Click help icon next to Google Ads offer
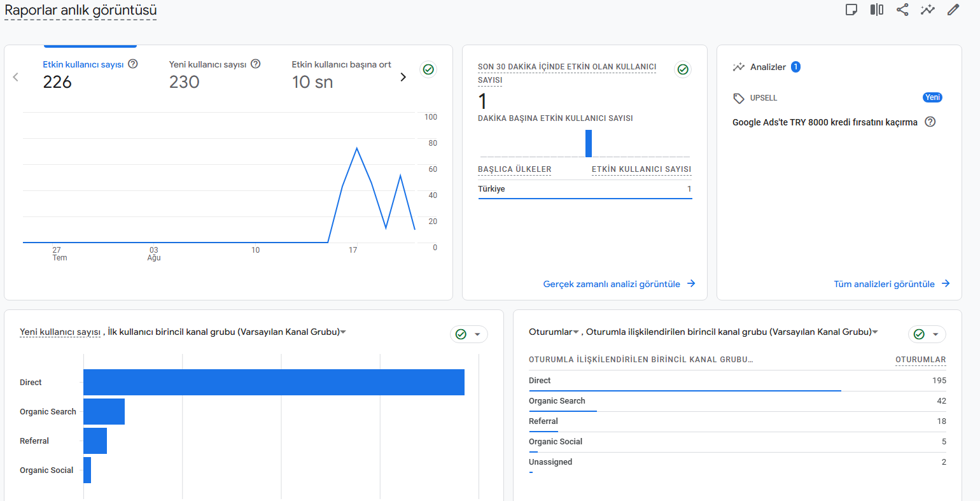 pos(930,122)
